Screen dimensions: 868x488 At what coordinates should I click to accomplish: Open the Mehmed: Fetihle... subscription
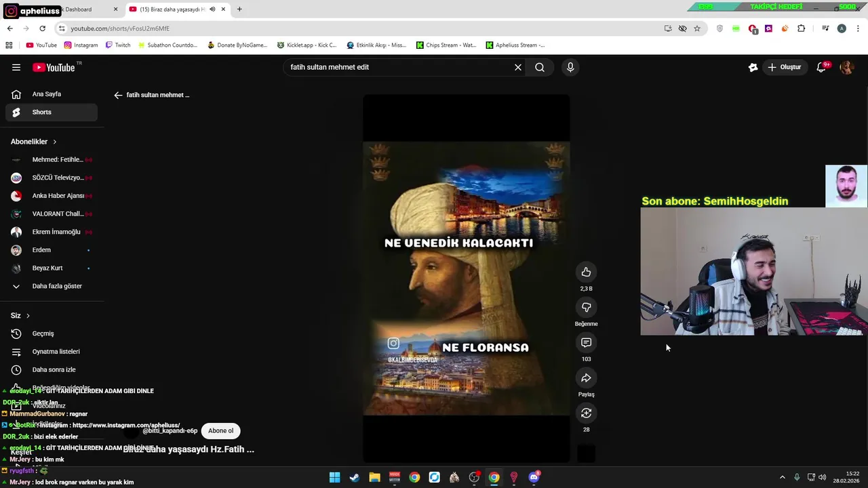52,159
